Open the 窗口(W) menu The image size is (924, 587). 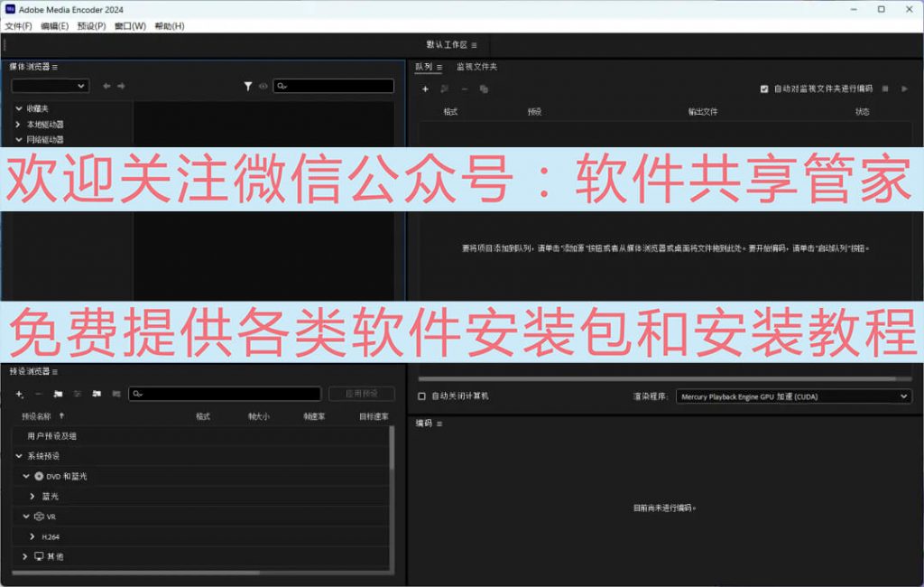tap(130, 26)
